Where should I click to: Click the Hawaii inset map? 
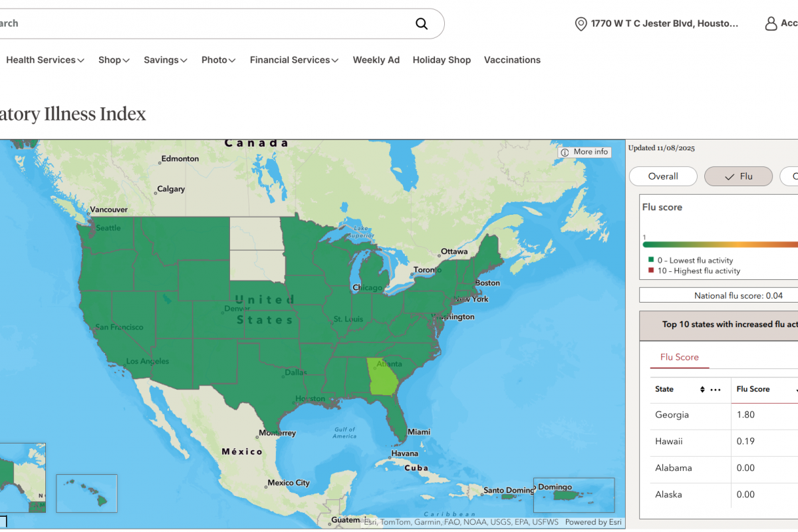(x=86, y=493)
